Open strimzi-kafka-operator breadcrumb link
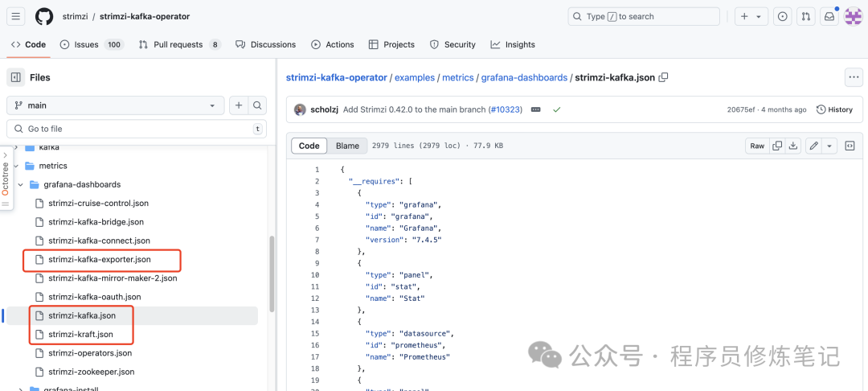 point(337,77)
